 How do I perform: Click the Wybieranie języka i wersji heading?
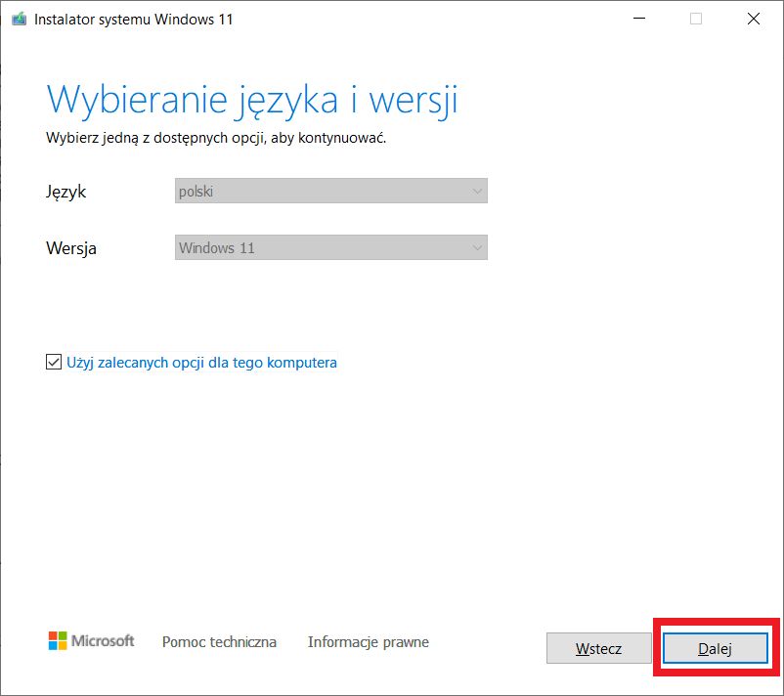pyautogui.click(x=252, y=98)
